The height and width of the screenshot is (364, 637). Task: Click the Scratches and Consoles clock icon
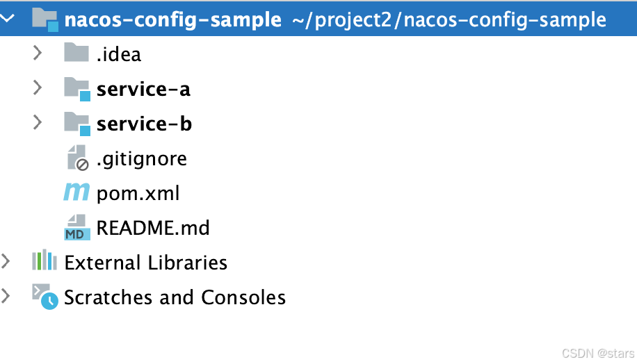coord(45,297)
